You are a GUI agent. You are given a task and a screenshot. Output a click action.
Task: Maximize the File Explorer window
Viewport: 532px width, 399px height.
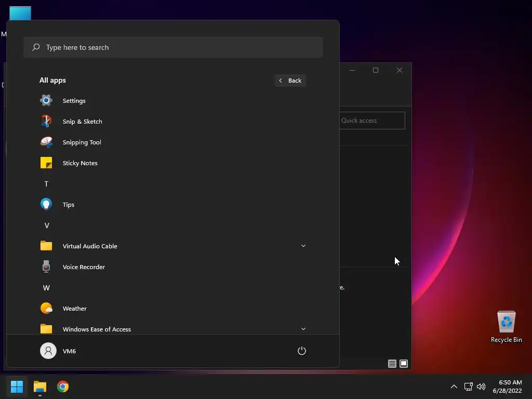376,70
